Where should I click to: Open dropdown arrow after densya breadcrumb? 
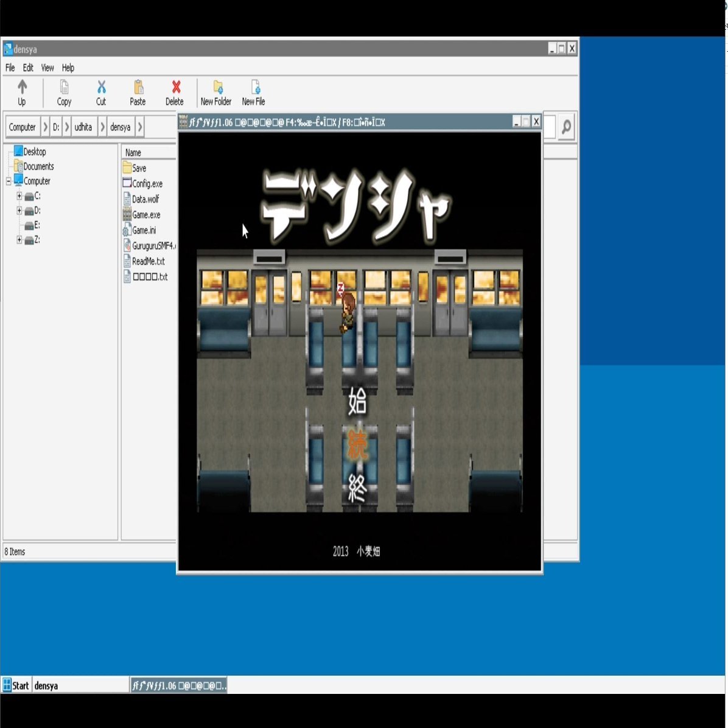(x=140, y=127)
